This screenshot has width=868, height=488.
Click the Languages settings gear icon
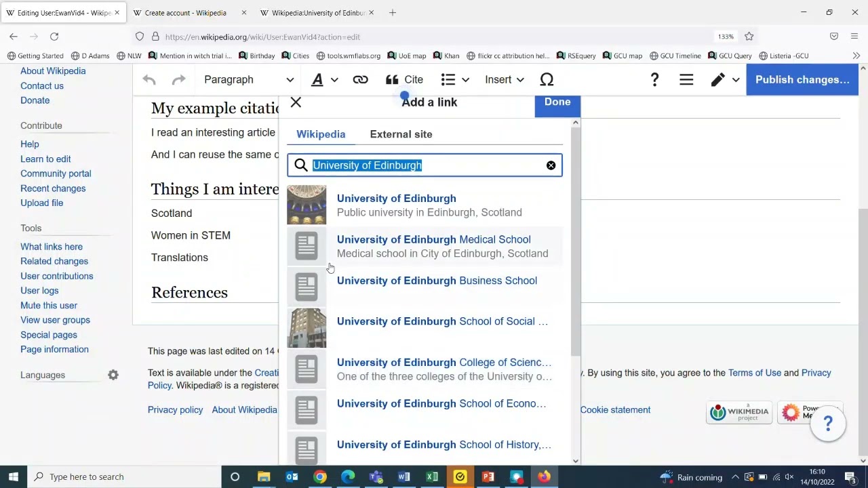(x=113, y=375)
